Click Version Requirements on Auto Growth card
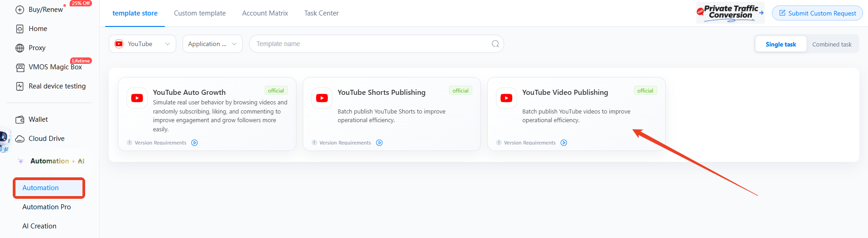The width and height of the screenshot is (868, 238). point(160,143)
